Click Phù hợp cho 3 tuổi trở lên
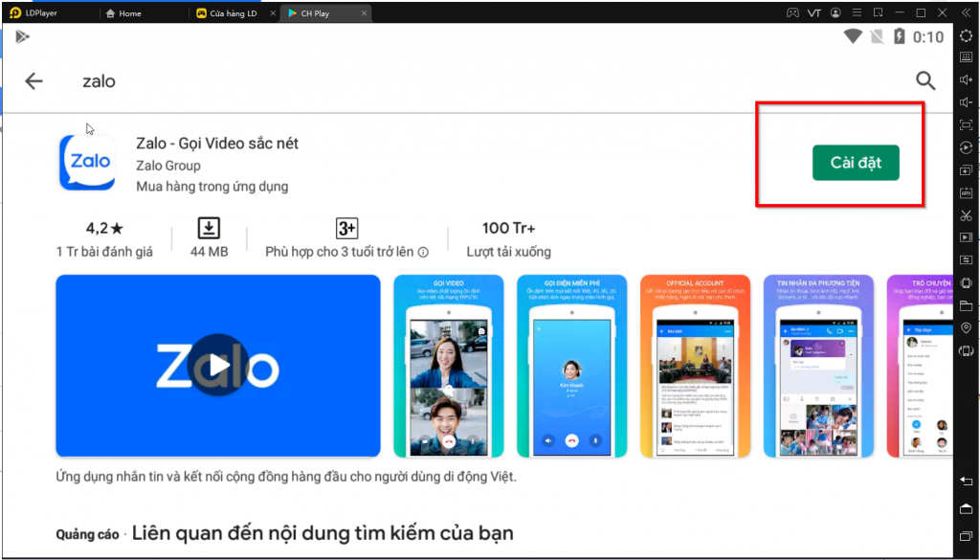The width and height of the screenshot is (980, 560). [340, 252]
